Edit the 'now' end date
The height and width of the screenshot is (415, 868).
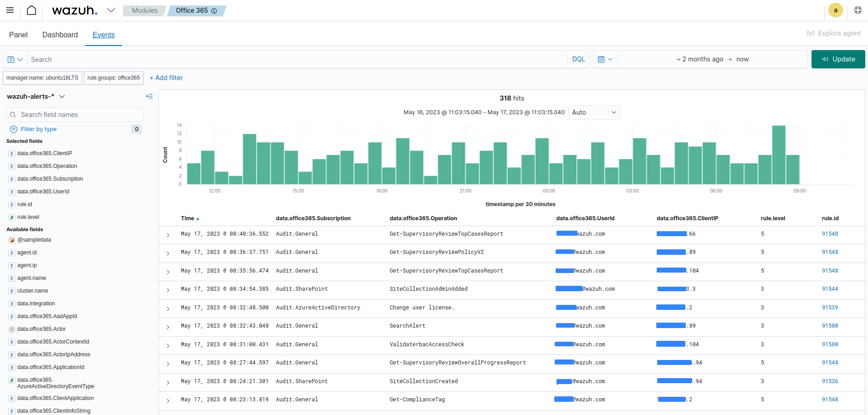click(742, 59)
